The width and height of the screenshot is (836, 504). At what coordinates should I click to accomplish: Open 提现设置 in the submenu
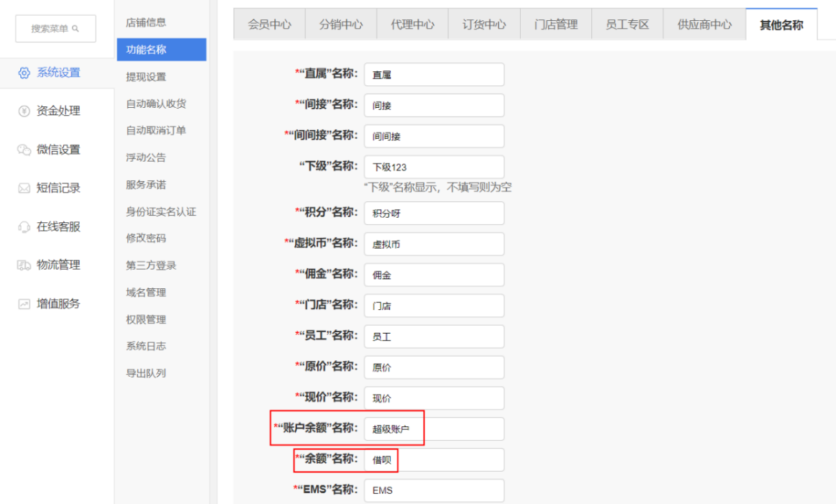(146, 77)
